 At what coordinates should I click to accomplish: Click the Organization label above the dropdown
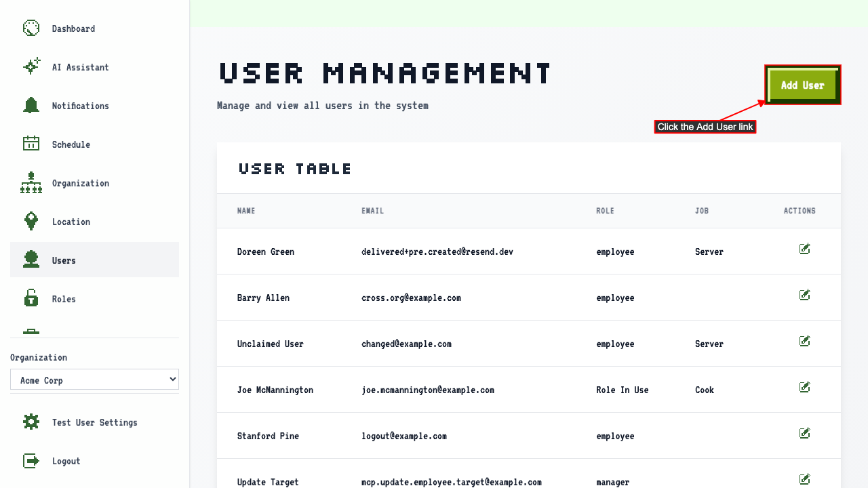pos(39,357)
